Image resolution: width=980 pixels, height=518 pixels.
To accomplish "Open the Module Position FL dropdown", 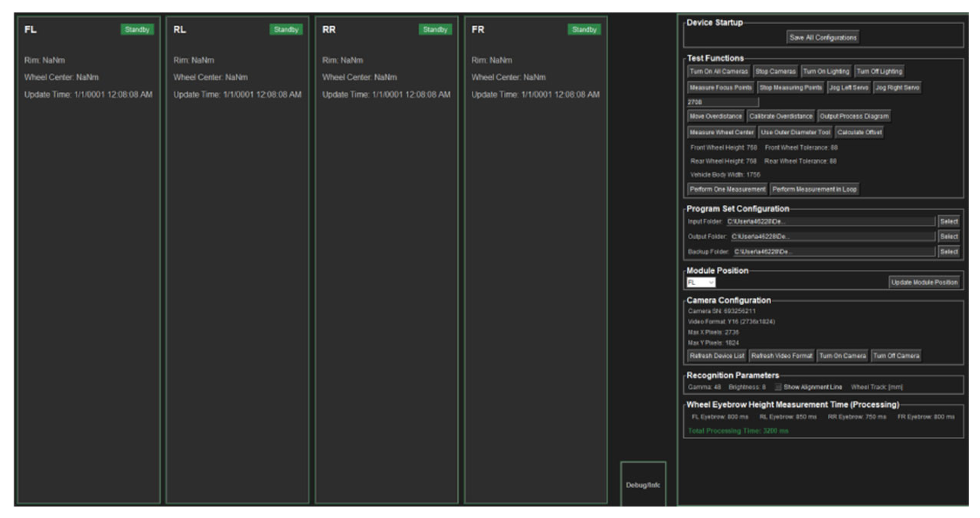I will point(701,282).
